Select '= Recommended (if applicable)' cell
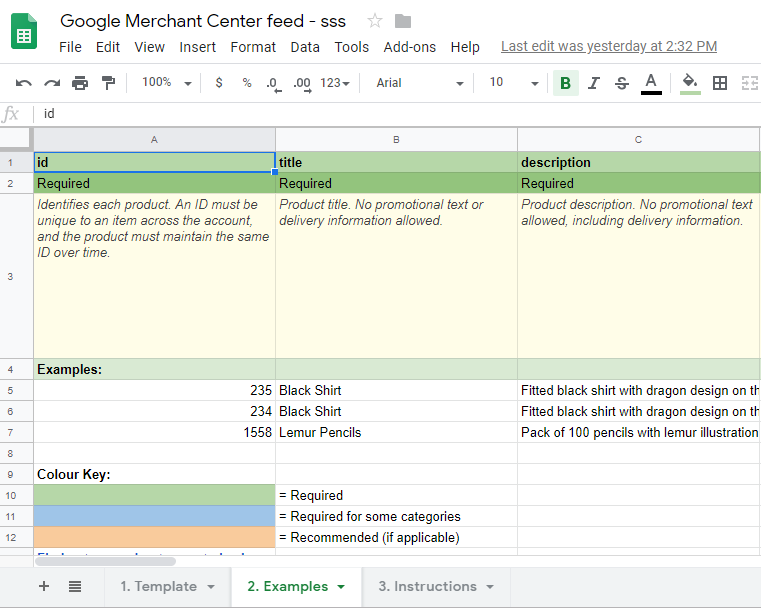The height and width of the screenshot is (608, 761). coord(396,537)
